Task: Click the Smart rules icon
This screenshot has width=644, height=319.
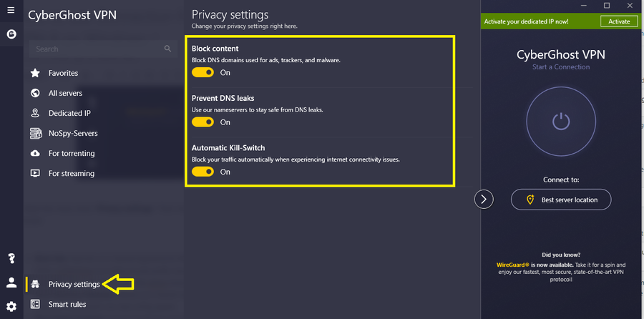Action: 35,305
